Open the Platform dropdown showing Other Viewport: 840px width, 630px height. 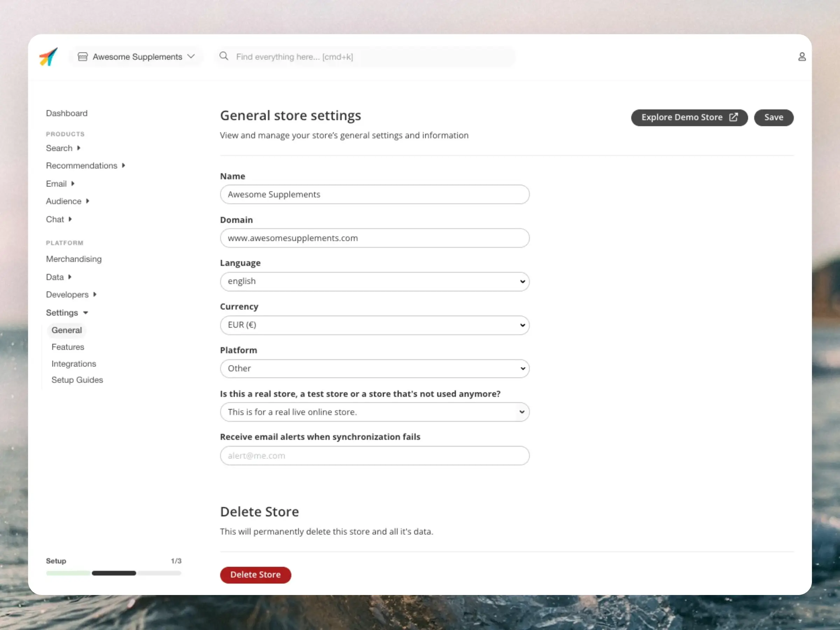click(x=374, y=368)
